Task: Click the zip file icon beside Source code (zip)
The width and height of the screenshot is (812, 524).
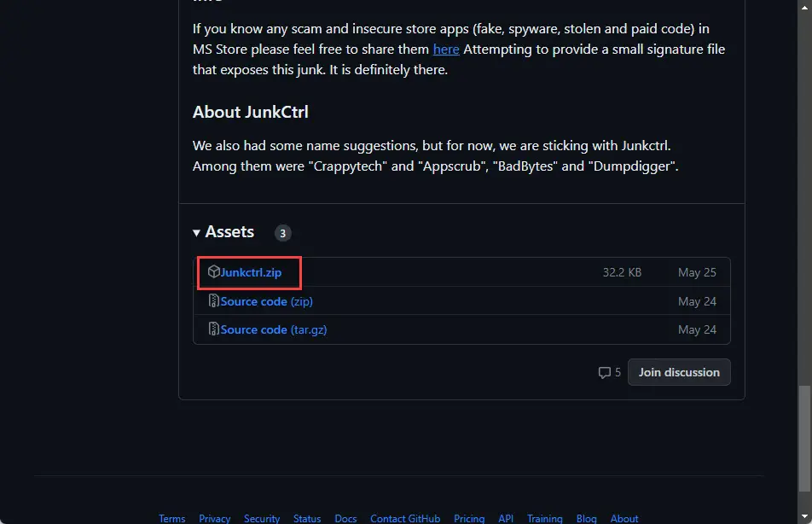Action: point(213,300)
